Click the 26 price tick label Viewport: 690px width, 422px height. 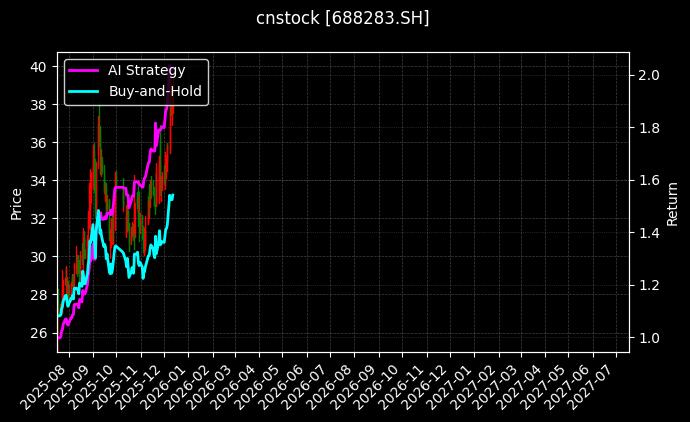(38, 333)
